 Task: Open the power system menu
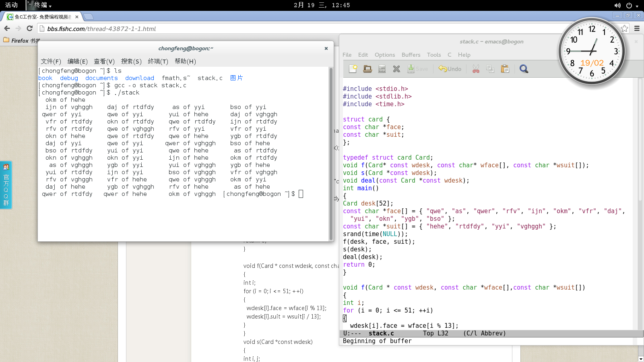(x=632, y=5)
